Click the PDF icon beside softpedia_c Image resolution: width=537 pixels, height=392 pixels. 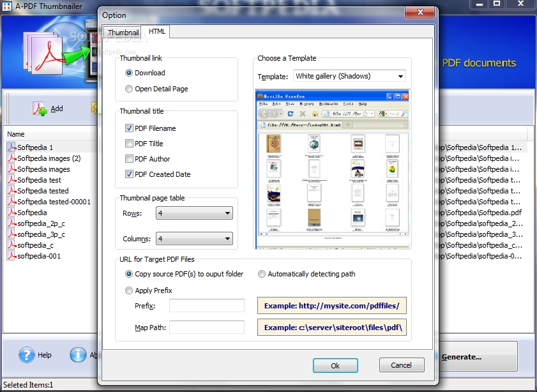(11, 245)
